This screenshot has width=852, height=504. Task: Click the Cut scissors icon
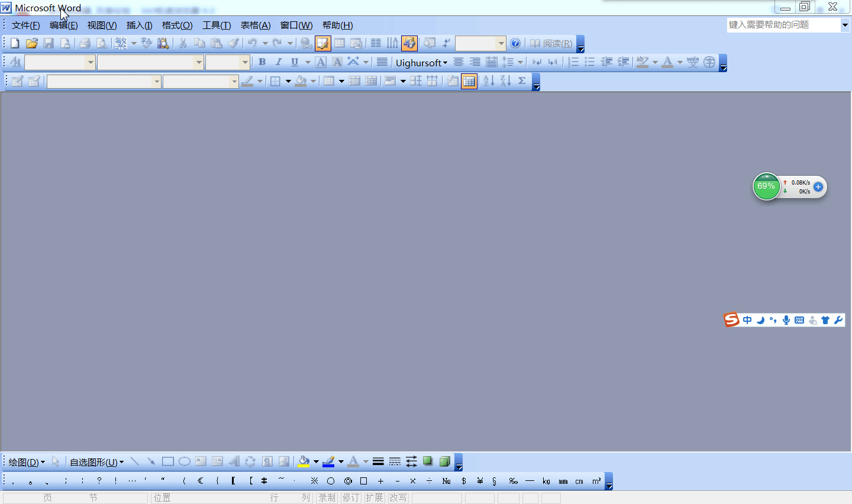[x=183, y=43]
